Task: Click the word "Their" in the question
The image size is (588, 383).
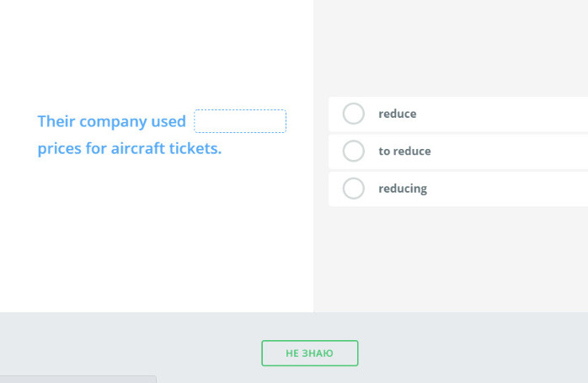Action: click(x=56, y=121)
